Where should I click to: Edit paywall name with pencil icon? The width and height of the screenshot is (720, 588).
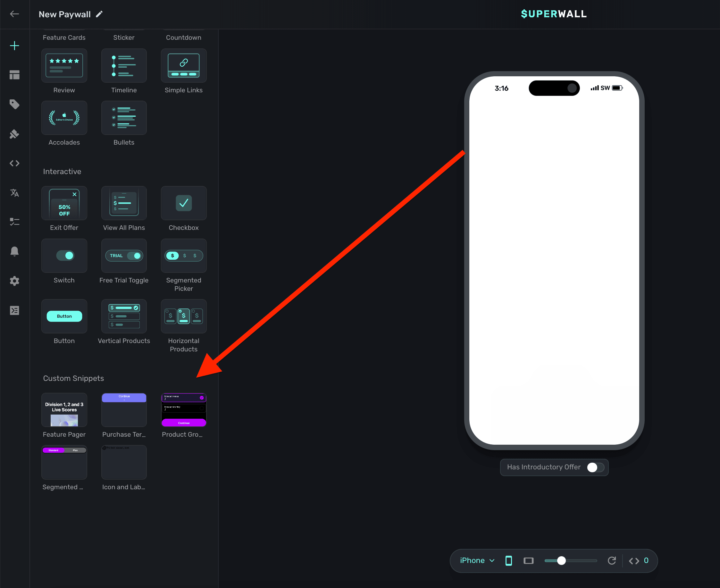[99, 14]
